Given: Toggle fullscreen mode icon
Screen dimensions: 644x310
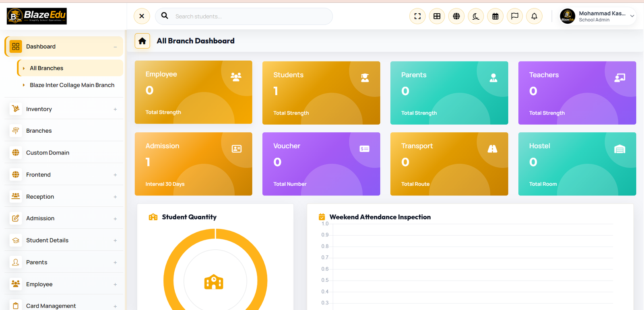Looking at the screenshot, I should pos(417,16).
